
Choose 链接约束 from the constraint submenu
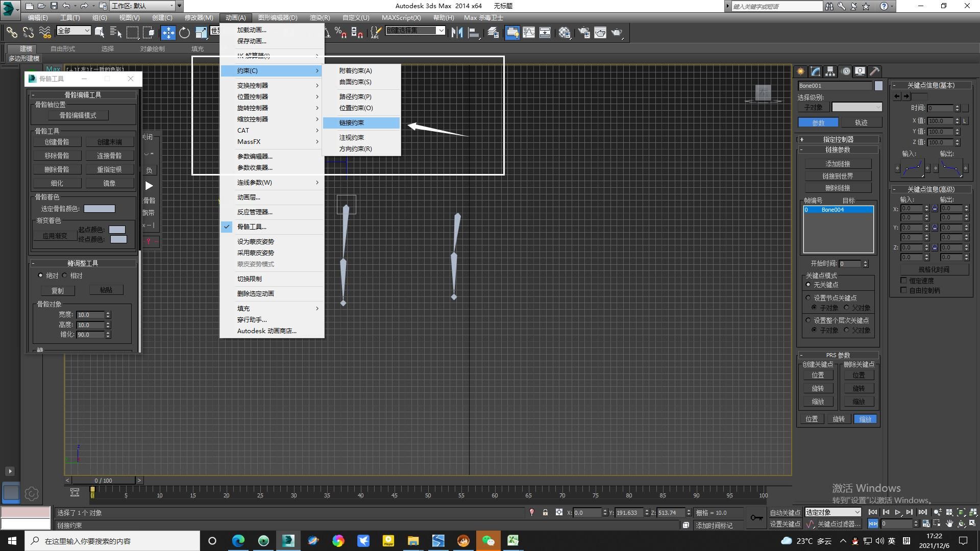tap(361, 123)
